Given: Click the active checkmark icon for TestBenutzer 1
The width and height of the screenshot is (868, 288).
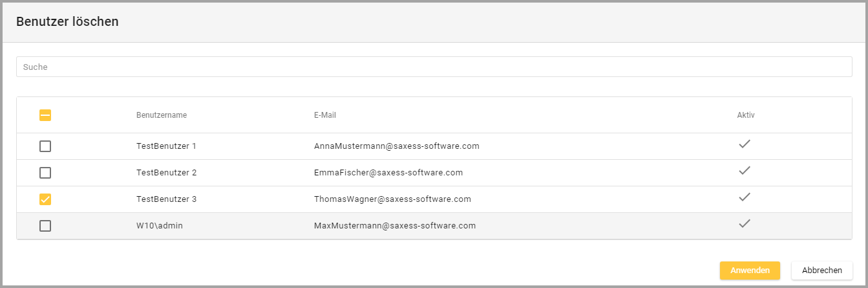Looking at the screenshot, I should pos(745,144).
